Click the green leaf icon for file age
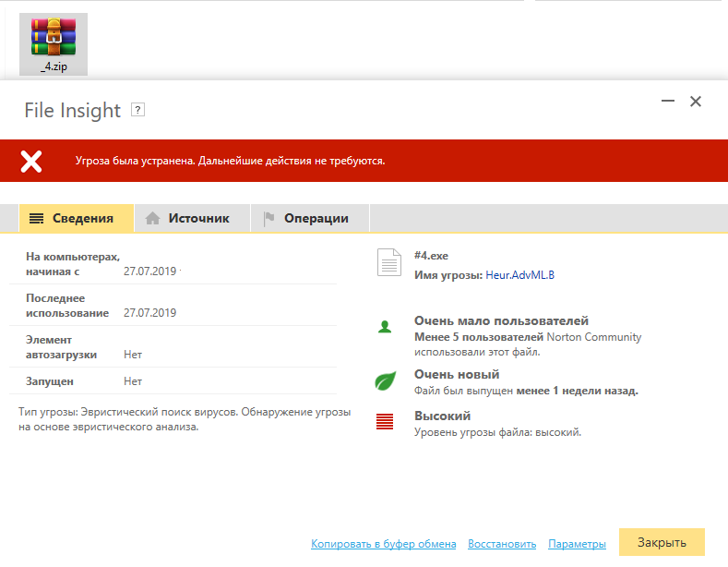This screenshot has width=728, height=567. (386, 380)
